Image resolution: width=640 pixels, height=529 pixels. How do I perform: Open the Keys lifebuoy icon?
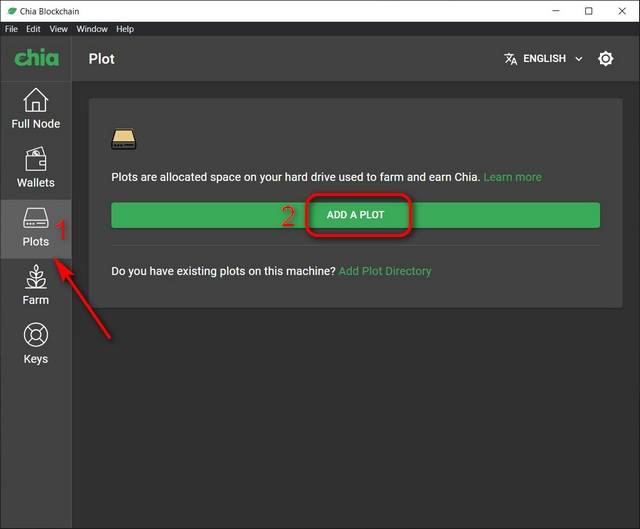point(36,335)
